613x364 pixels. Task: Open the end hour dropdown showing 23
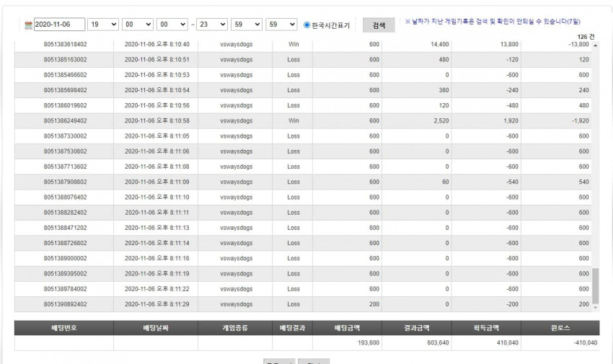tap(211, 25)
